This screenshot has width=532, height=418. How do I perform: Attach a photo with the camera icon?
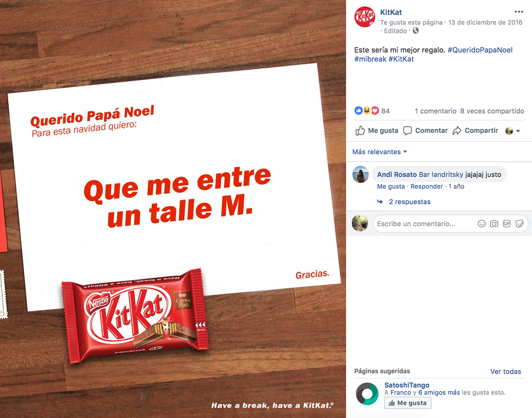point(494,224)
